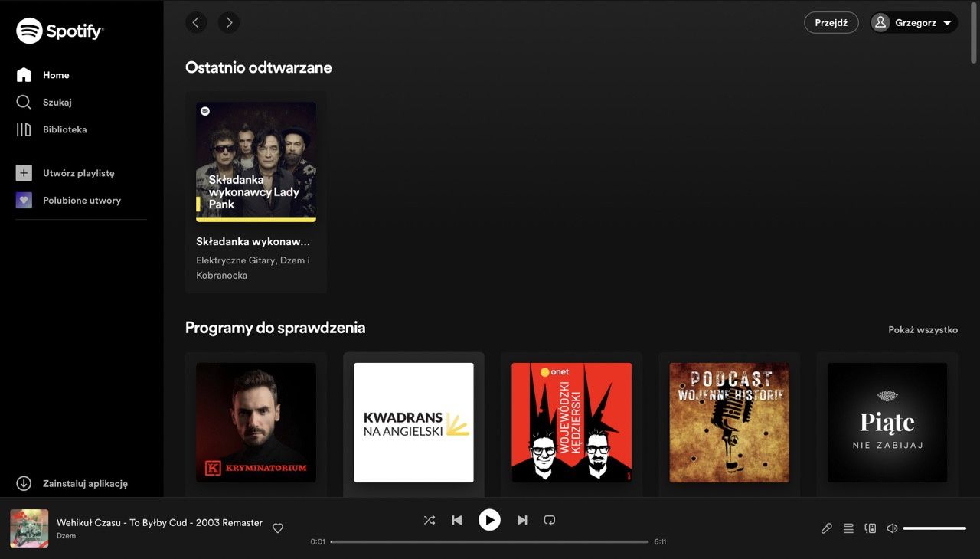Open the play queue
Image resolution: width=980 pixels, height=559 pixels.
848,528
